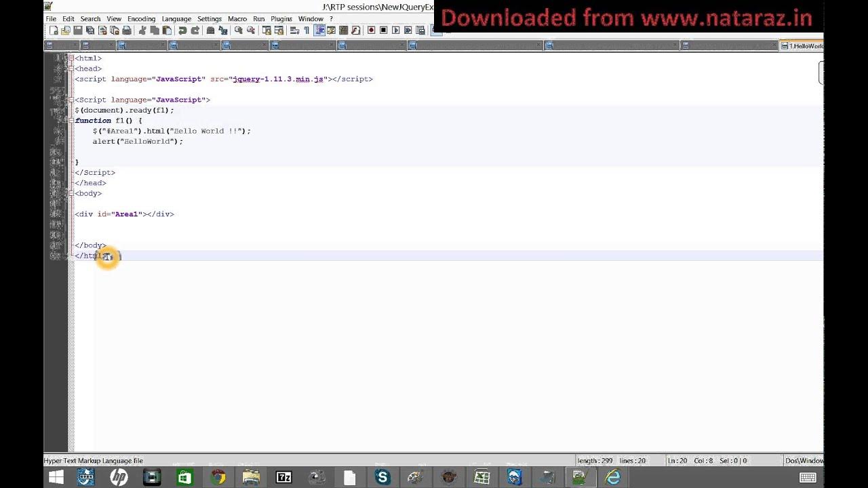Open the User Defined Language icon
This screenshot has width=868, height=488.
(332, 30)
